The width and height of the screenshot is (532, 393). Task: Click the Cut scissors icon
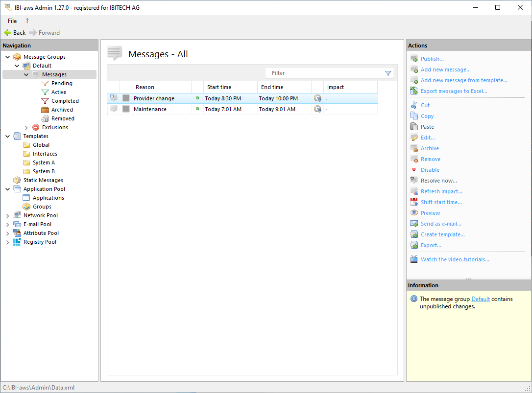point(414,105)
